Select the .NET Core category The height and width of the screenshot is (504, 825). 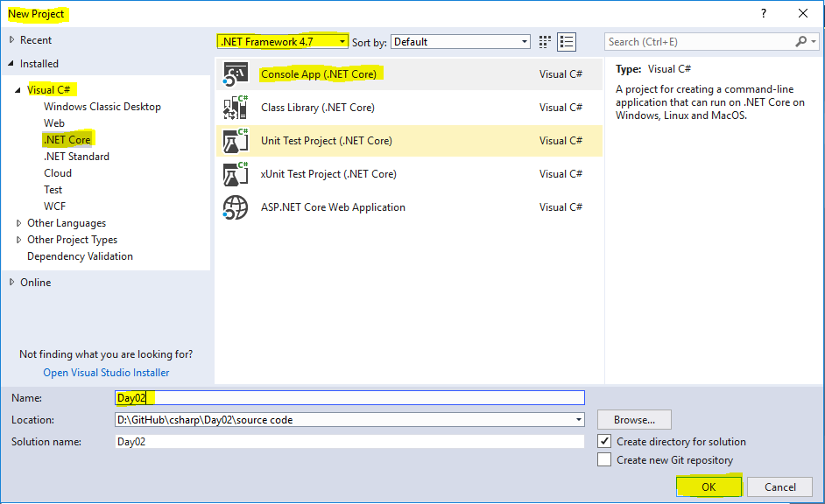[x=67, y=140]
